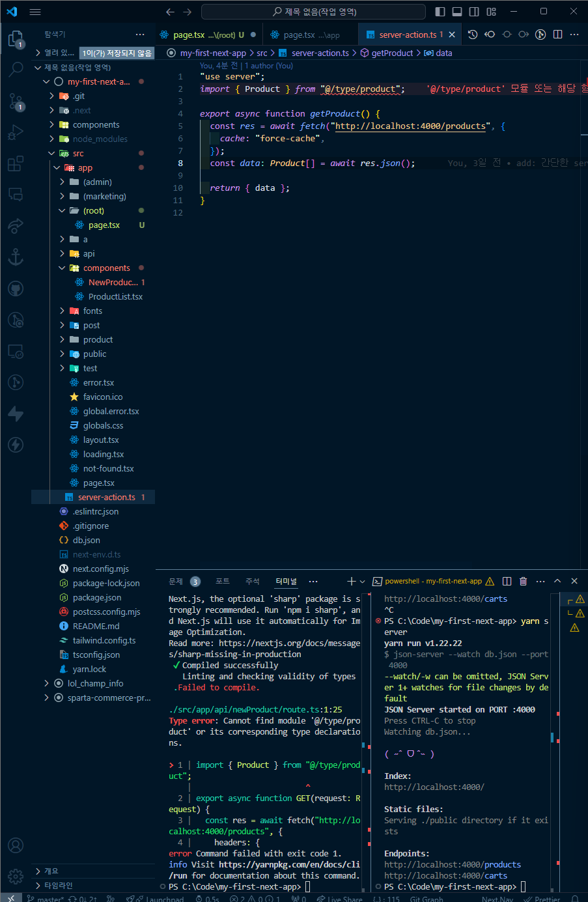Toggle secondary sidebar visibility
This screenshot has width=588, height=902.
(x=474, y=12)
